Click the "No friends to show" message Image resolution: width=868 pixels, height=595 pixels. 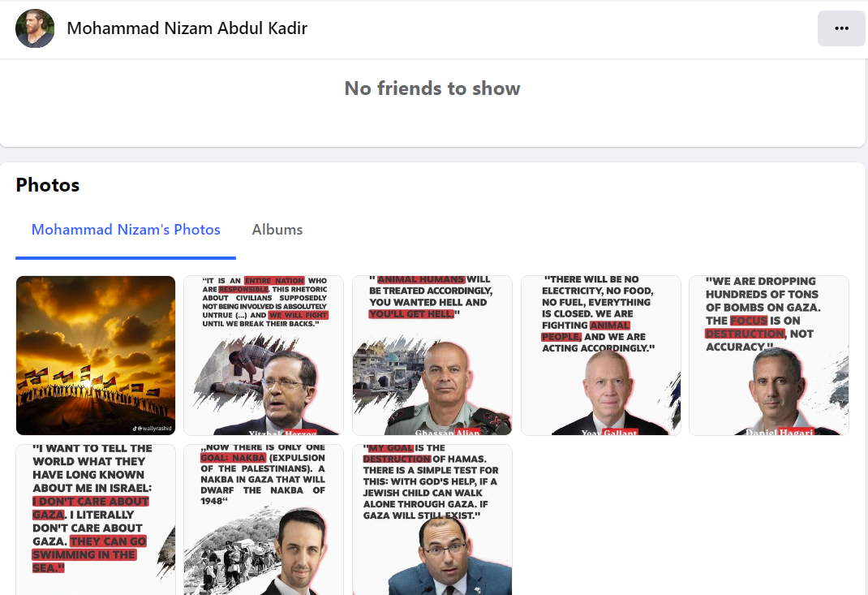point(432,88)
